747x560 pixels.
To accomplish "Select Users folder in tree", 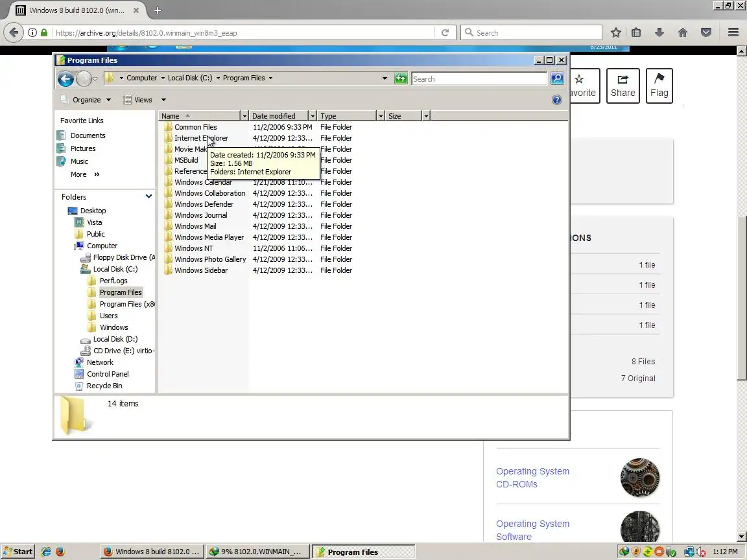I will click(109, 316).
